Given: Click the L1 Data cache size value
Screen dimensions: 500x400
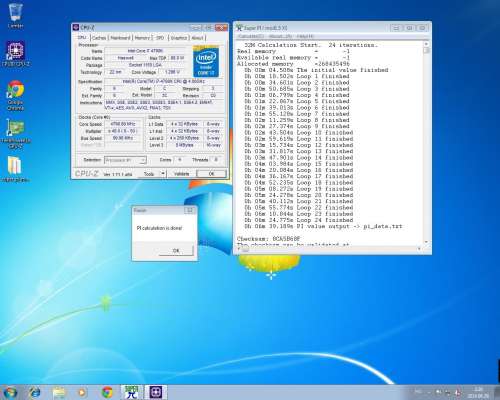Looking at the screenshot, I should (x=185, y=124).
